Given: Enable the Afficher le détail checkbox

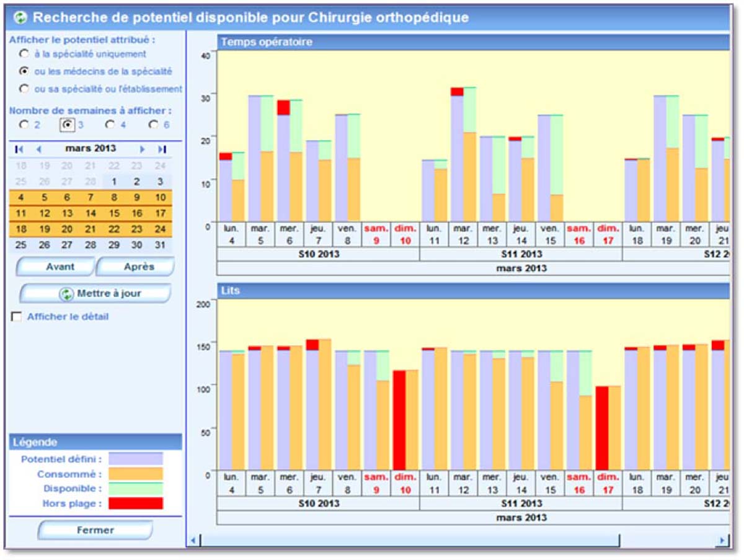Looking at the screenshot, I should pos(17,317).
